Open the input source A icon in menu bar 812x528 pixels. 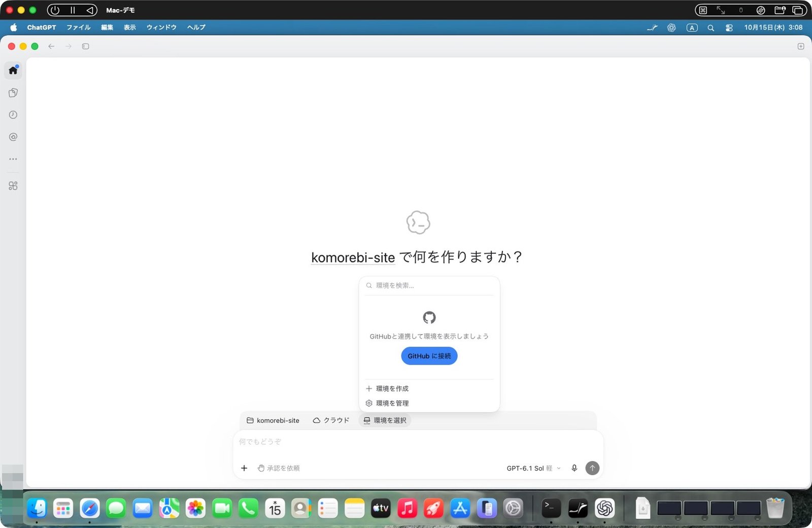pyautogui.click(x=692, y=28)
